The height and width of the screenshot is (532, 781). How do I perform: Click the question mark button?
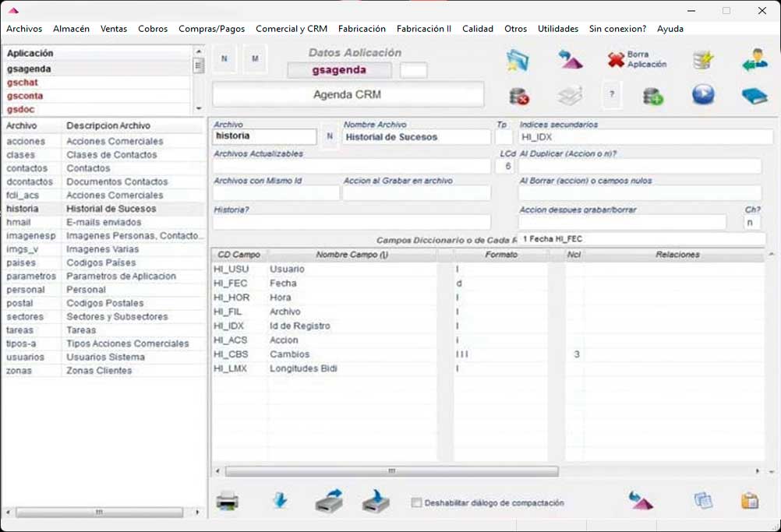[612, 94]
